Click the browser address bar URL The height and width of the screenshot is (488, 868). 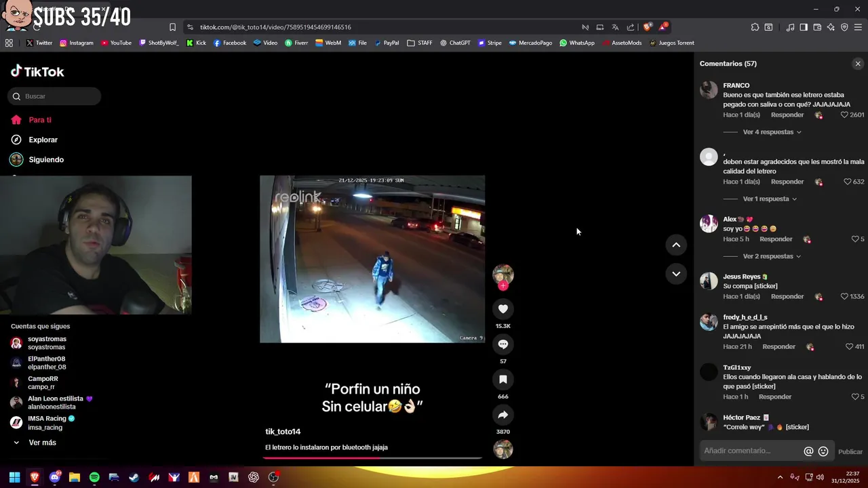(x=275, y=27)
